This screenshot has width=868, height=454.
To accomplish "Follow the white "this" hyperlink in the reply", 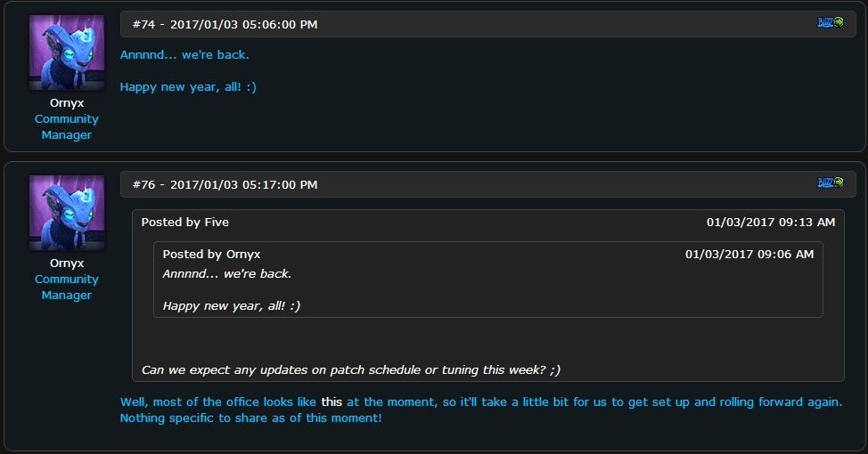I will point(332,401).
